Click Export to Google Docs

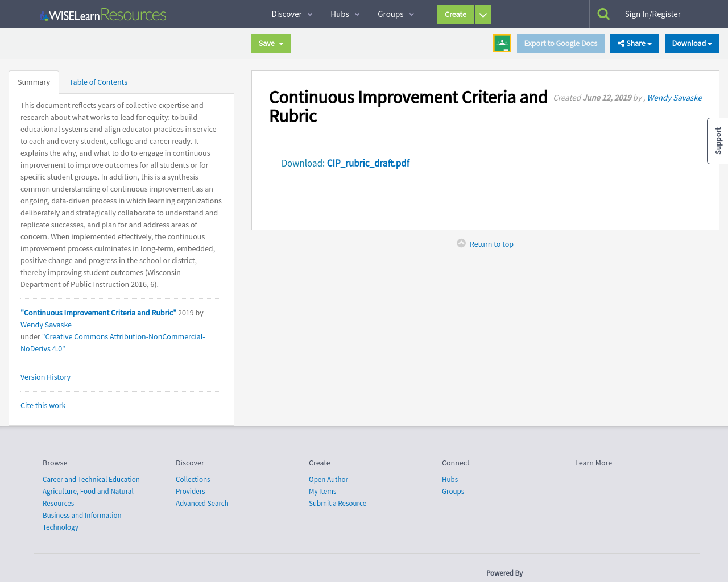point(560,43)
